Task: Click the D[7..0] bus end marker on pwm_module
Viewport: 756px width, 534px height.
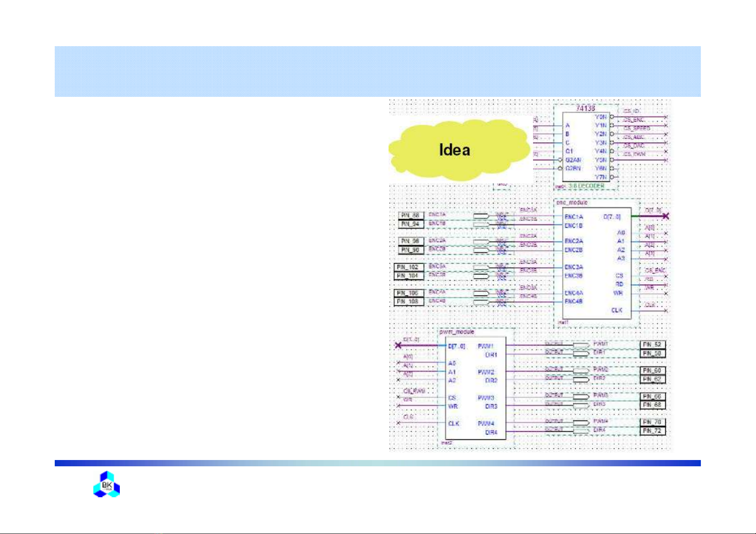Action: 398,345
